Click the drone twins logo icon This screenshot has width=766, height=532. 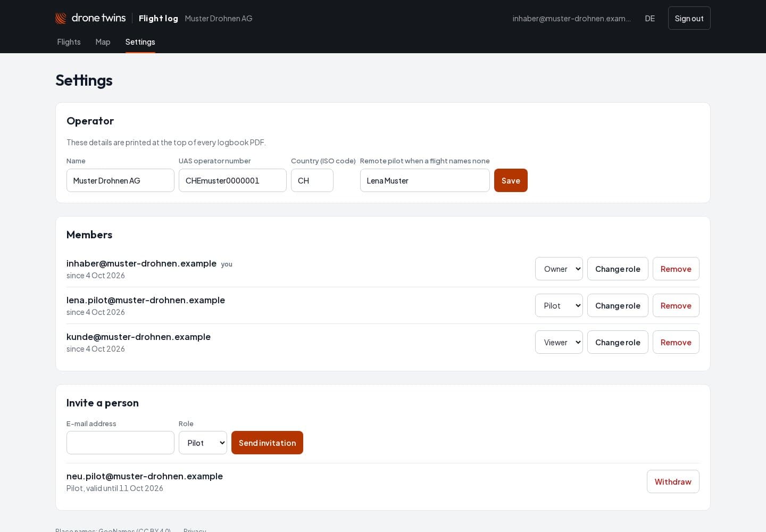click(61, 18)
